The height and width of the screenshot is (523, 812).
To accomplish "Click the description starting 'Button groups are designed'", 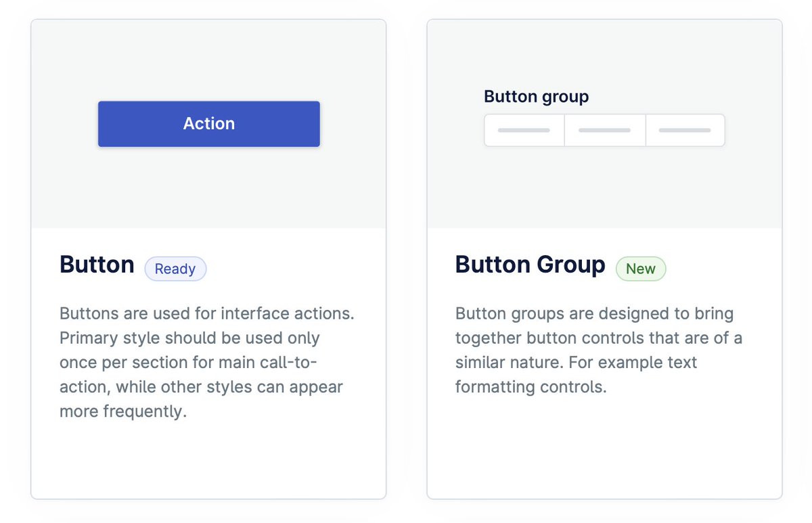I will tap(599, 350).
